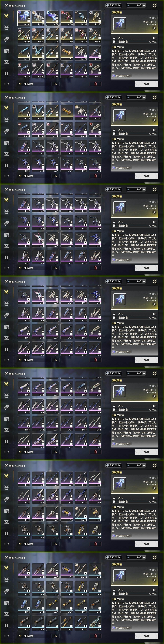The width and height of the screenshot is (164, 644).
Task: Click the shell-credit coin icon showing 3557054 in the bottommost screenshot
Action: click(x=108, y=557)
